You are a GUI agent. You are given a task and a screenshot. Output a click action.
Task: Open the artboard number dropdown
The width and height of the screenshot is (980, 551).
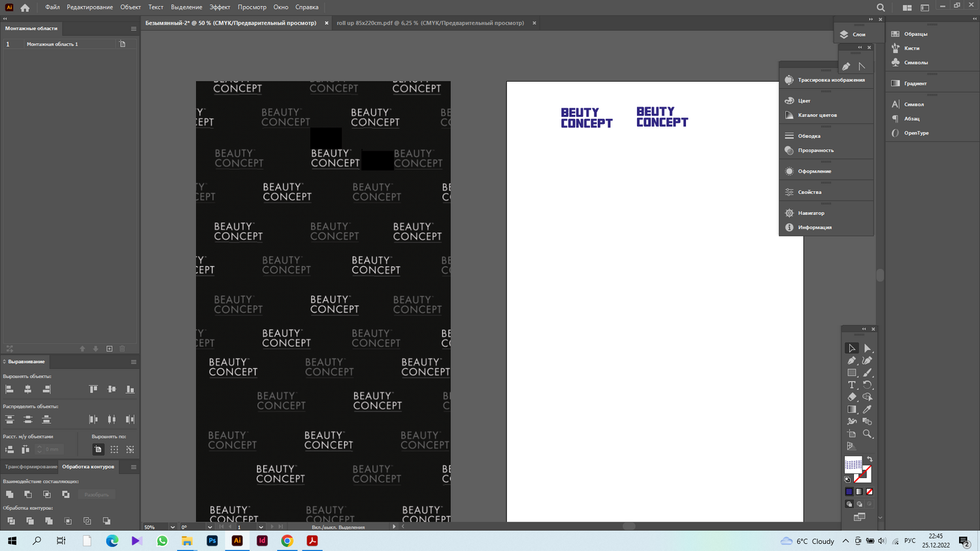261,527
